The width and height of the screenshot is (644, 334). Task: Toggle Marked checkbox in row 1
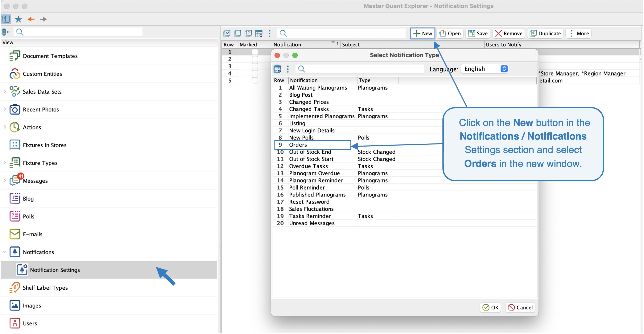tap(255, 52)
